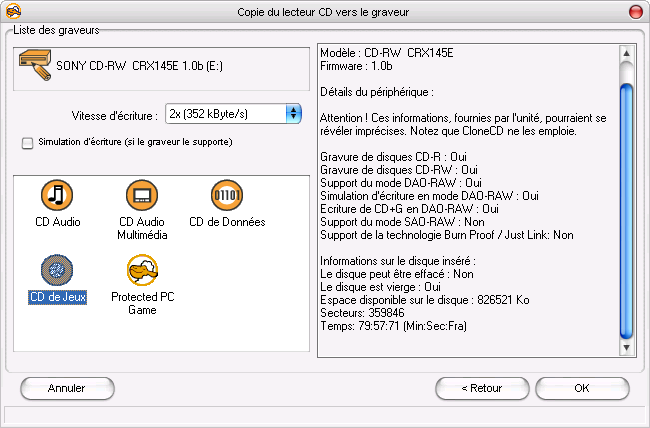The height and width of the screenshot is (428, 650).
Task: Click 'Espace disponible sur le disque : 826521 Ko'
Action: click(x=425, y=300)
